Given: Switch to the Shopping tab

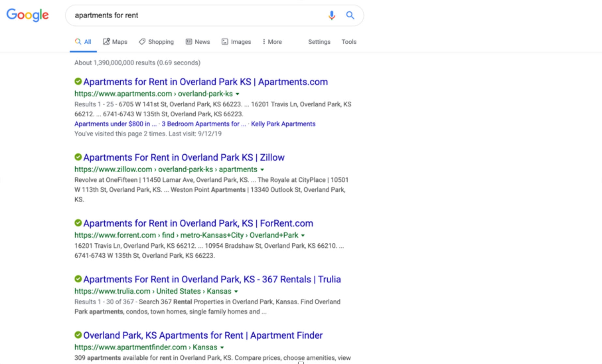Looking at the screenshot, I should (x=156, y=42).
